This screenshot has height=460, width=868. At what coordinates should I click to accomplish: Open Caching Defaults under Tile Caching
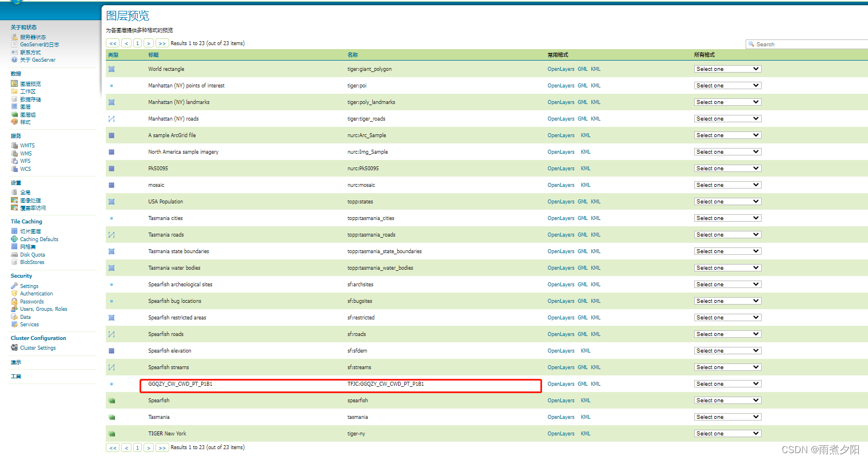tap(39, 239)
